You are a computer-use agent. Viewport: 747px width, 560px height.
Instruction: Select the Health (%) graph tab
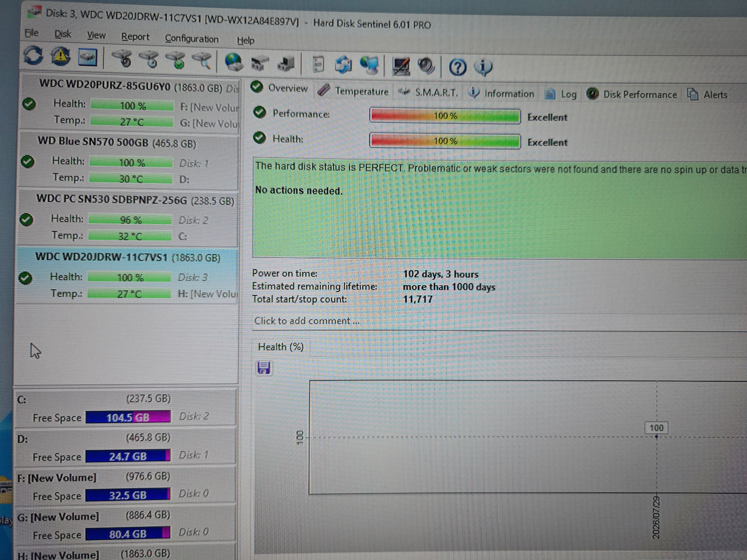click(x=281, y=347)
